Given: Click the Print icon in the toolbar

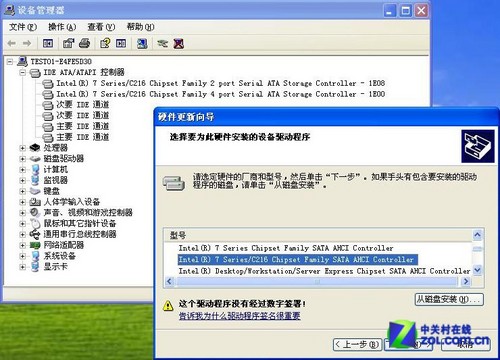Looking at the screenshot, I should pyautogui.click(x=84, y=43).
